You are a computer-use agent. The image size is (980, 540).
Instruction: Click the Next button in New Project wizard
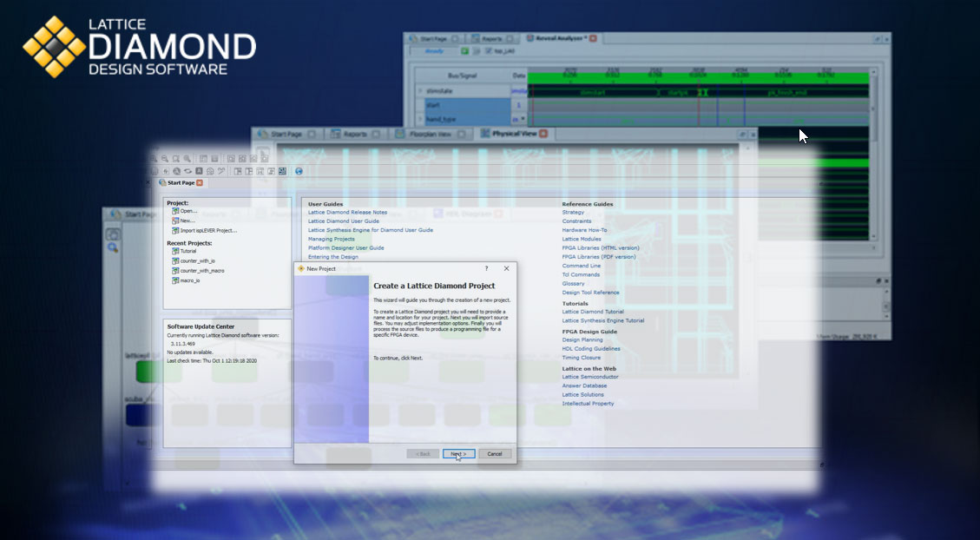click(x=458, y=454)
